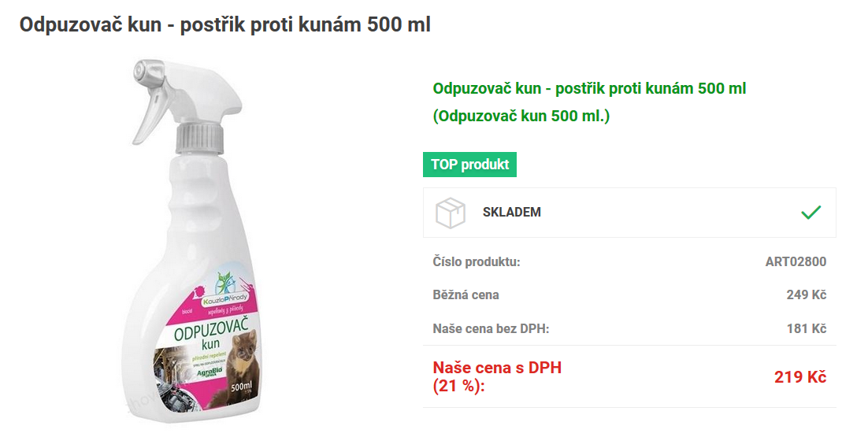Click the KouzloPřírody logo on the bottle
The height and width of the screenshot is (437, 868).
pos(225,289)
